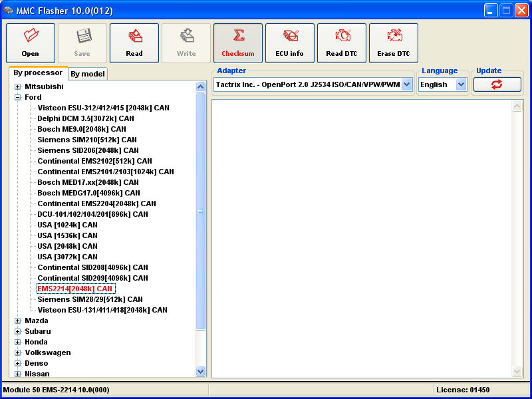Select the By processor tab
Screen dimensions: 532x399
38,73
